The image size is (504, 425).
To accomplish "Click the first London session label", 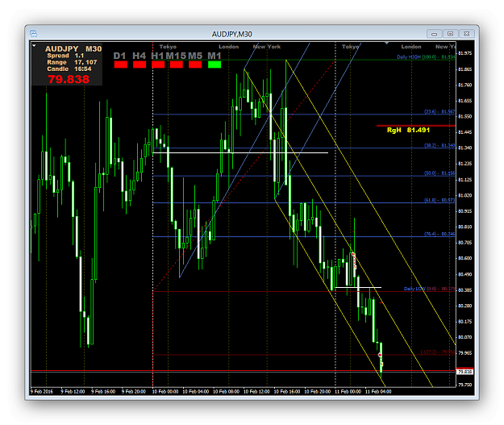I will (x=229, y=47).
